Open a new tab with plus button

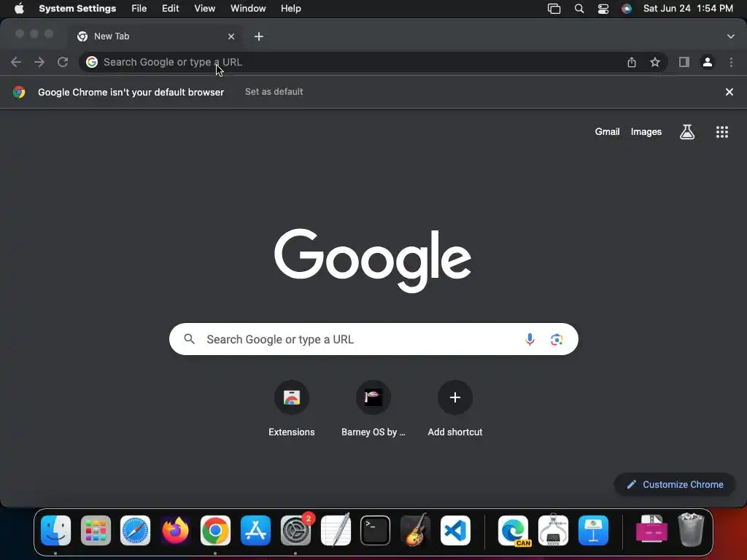point(259,36)
